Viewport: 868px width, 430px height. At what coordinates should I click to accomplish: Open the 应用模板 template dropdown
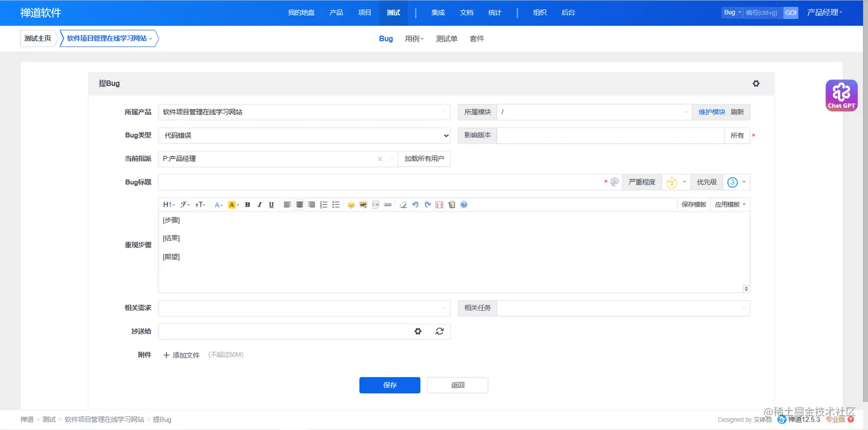click(730, 204)
